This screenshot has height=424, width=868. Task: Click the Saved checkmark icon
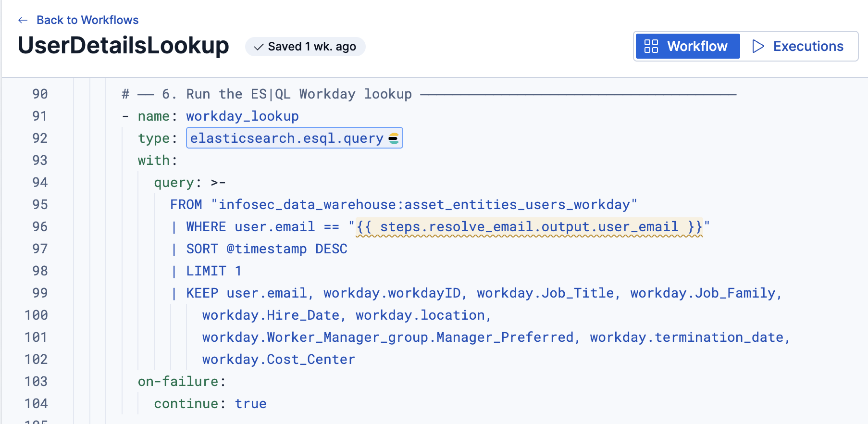pyautogui.click(x=259, y=47)
